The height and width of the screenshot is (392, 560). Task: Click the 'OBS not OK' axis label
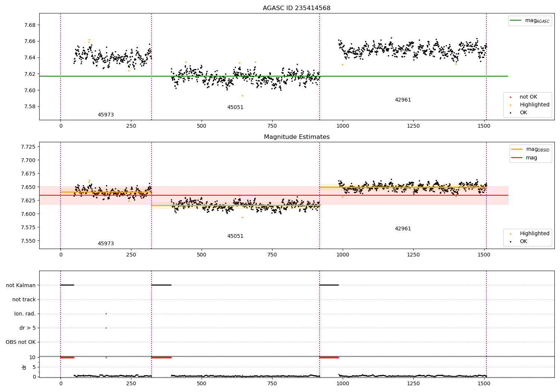click(x=21, y=342)
